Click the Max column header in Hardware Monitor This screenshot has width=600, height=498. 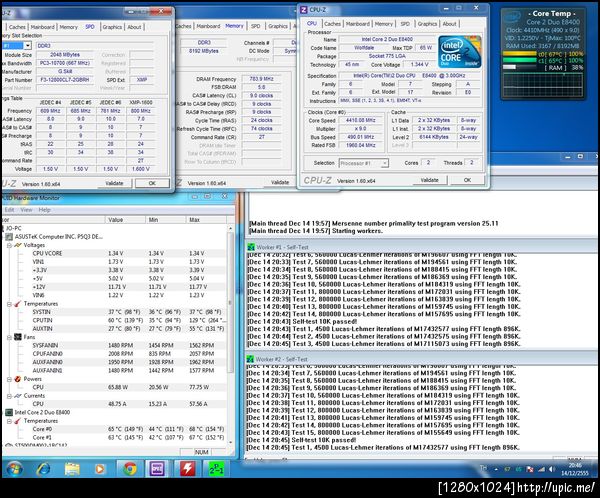click(206, 220)
